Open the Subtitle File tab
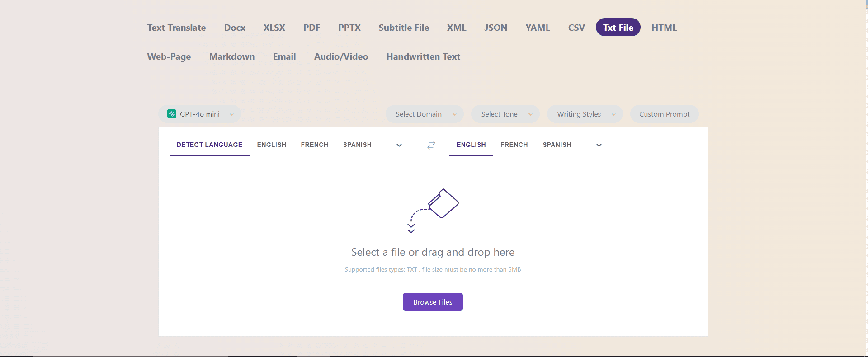Image resolution: width=868 pixels, height=357 pixels. pos(404,28)
